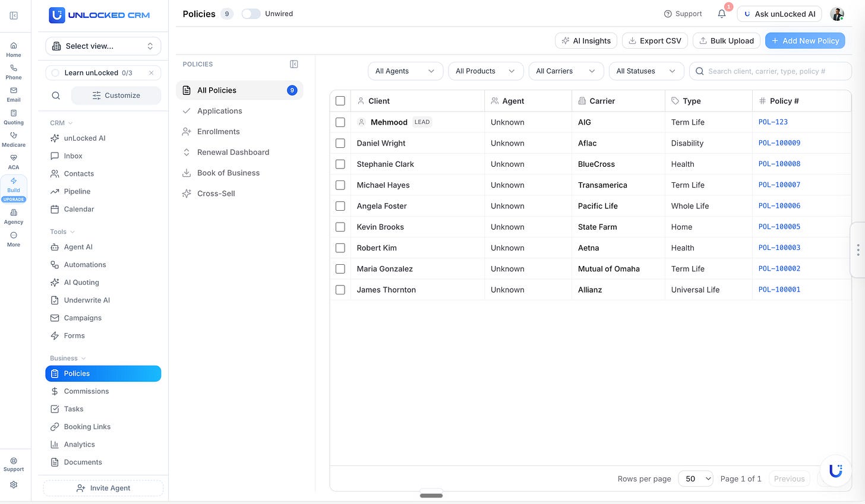The height and width of the screenshot is (504, 865).
Task: Select the checkbox for Angela Foster
Action: (340, 206)
